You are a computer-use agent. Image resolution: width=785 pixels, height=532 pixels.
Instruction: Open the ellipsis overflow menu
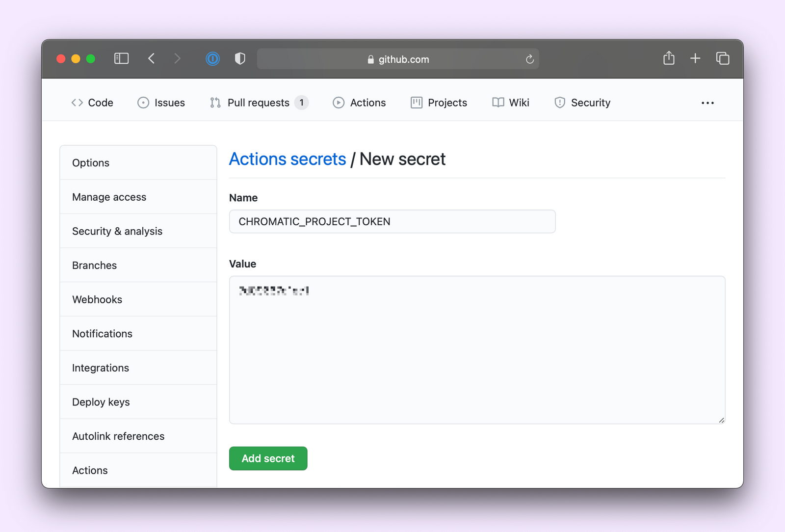[x=707, y=103]
